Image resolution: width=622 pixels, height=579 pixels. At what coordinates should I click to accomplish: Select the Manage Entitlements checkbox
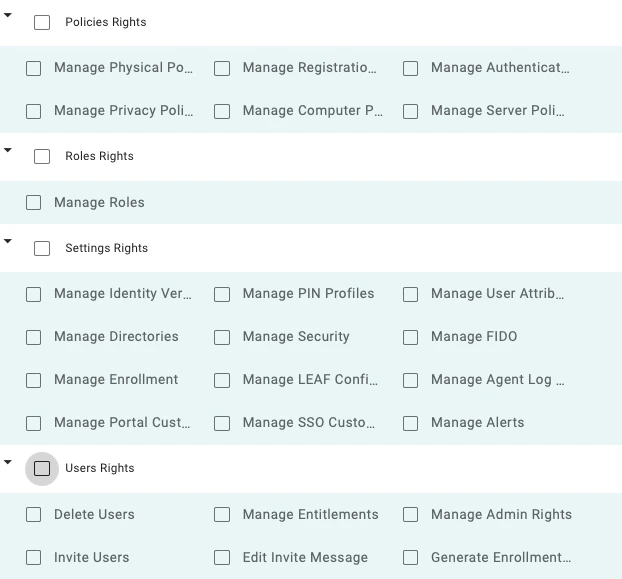click(x=222, y=515)
